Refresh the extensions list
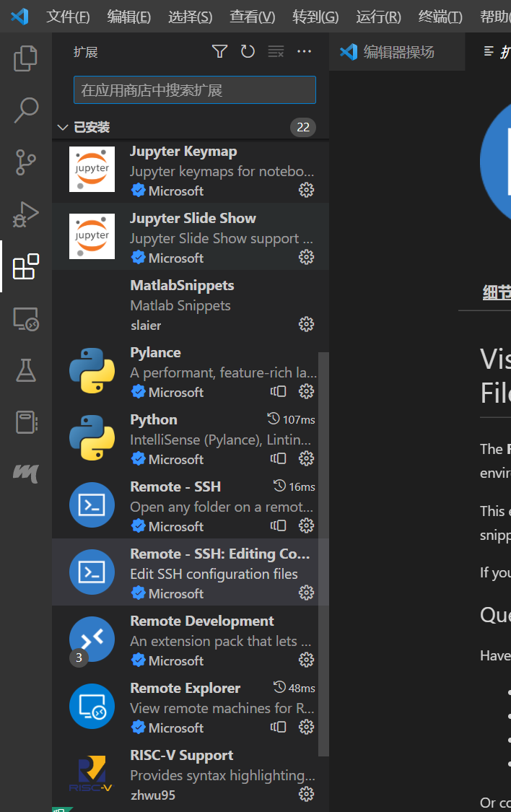This screenshot has height=812, width=511. click(x=248, y=51)
